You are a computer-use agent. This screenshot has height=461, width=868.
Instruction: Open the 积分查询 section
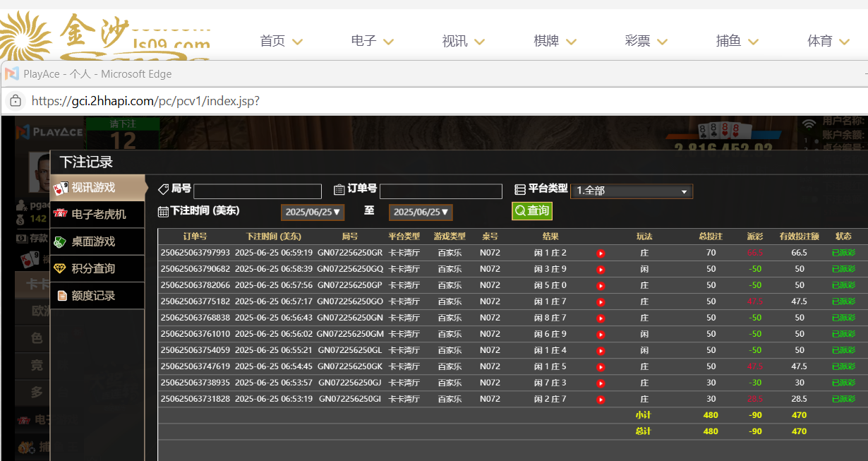coord(92,268)
